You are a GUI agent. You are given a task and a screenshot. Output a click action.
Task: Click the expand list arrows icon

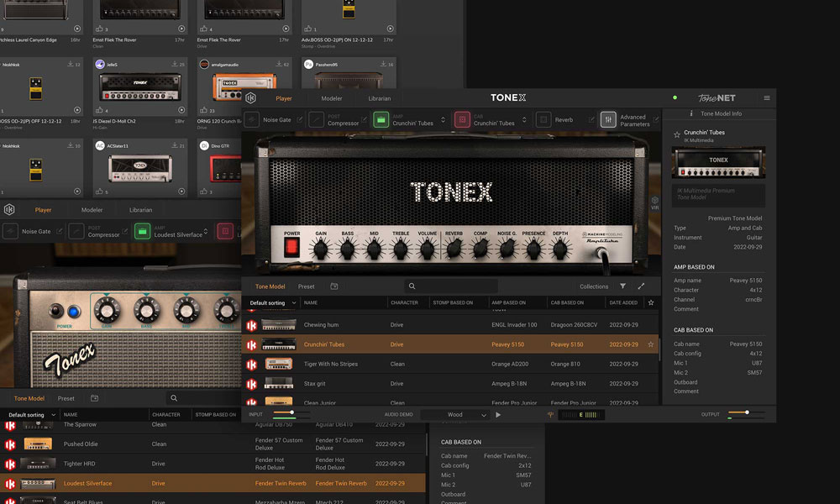pos(642,286)
